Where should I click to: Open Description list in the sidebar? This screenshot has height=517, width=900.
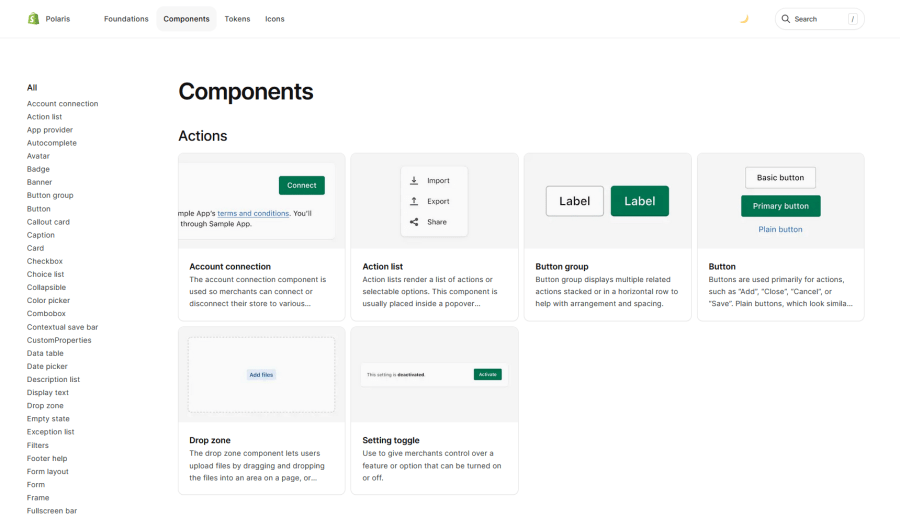tap(53, 379)
